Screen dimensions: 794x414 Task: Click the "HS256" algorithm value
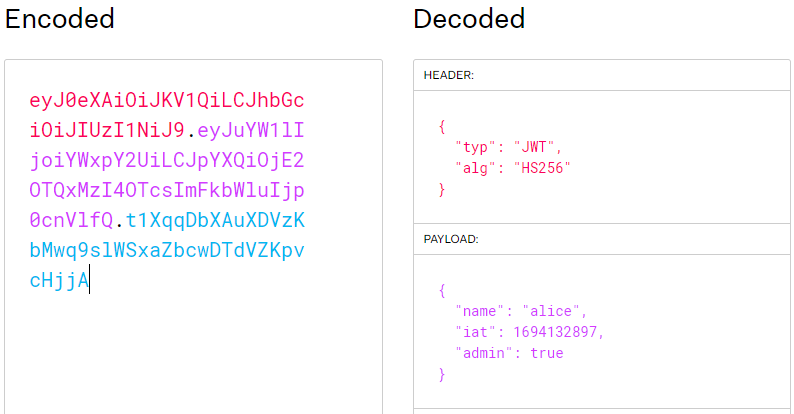539,166
